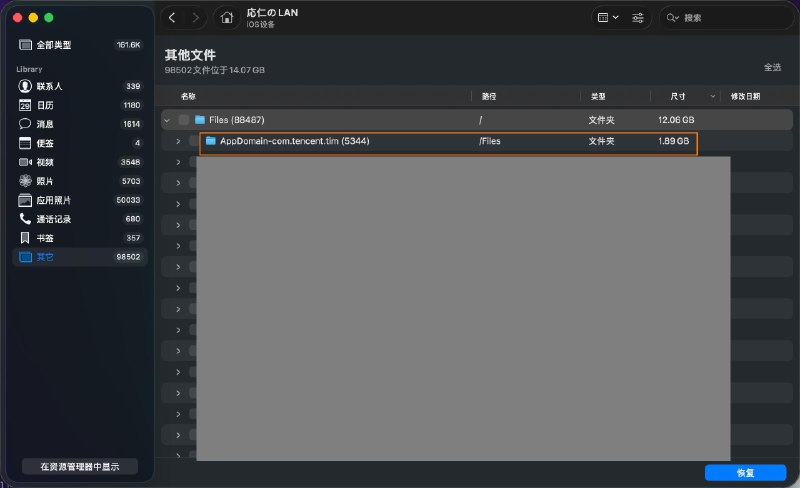
Task: Collapse the Files (88487) folder
Action: [x=167, y=120]
